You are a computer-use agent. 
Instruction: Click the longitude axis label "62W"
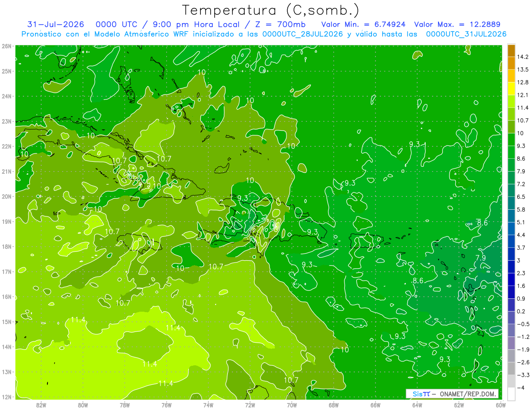459,405
